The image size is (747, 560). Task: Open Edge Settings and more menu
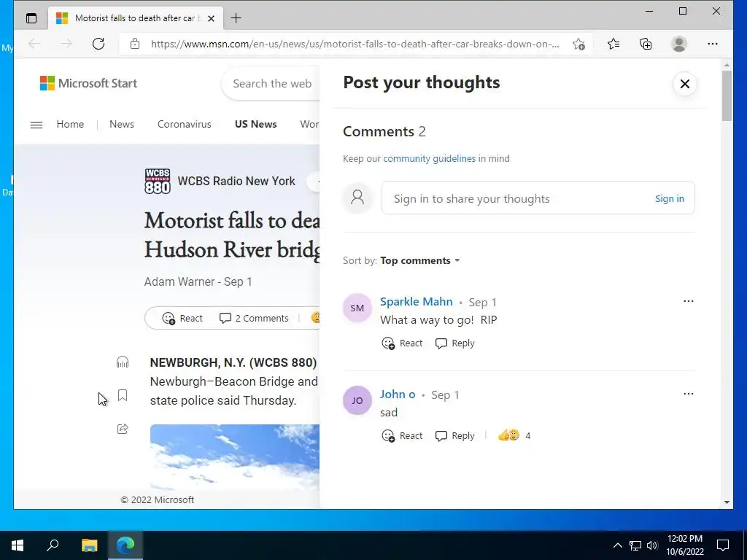tap(713, 44)
